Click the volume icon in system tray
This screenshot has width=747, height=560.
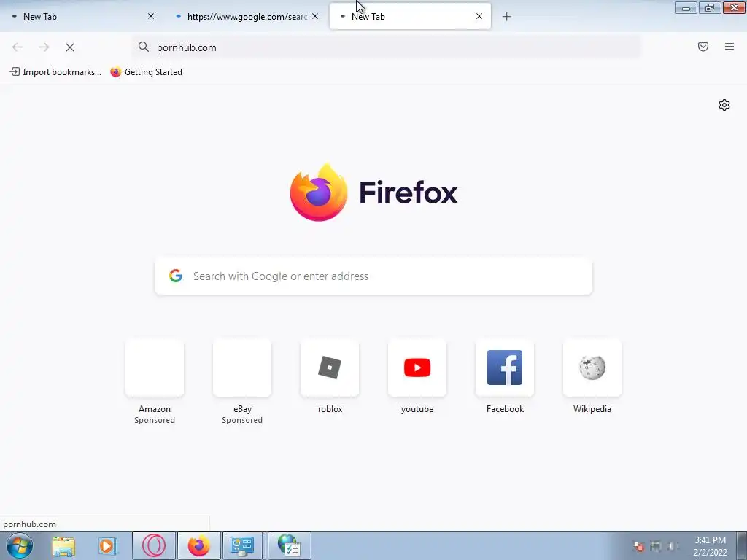pos(672,546)
